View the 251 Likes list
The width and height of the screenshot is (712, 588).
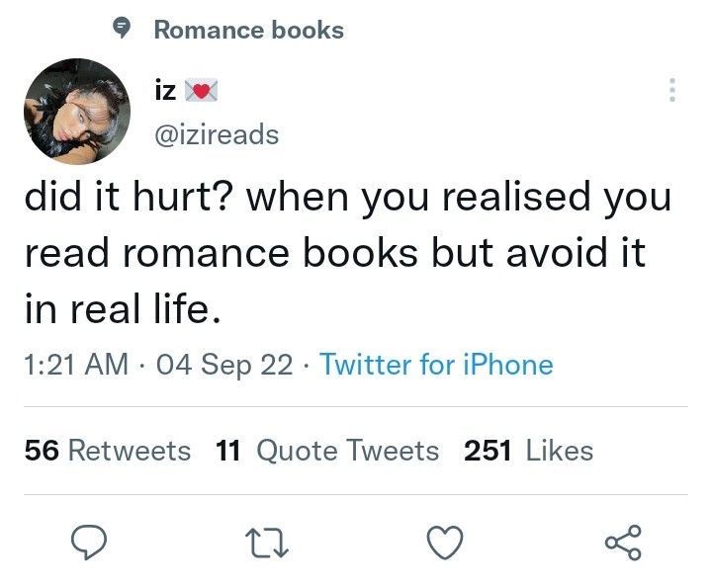point(528,451)
